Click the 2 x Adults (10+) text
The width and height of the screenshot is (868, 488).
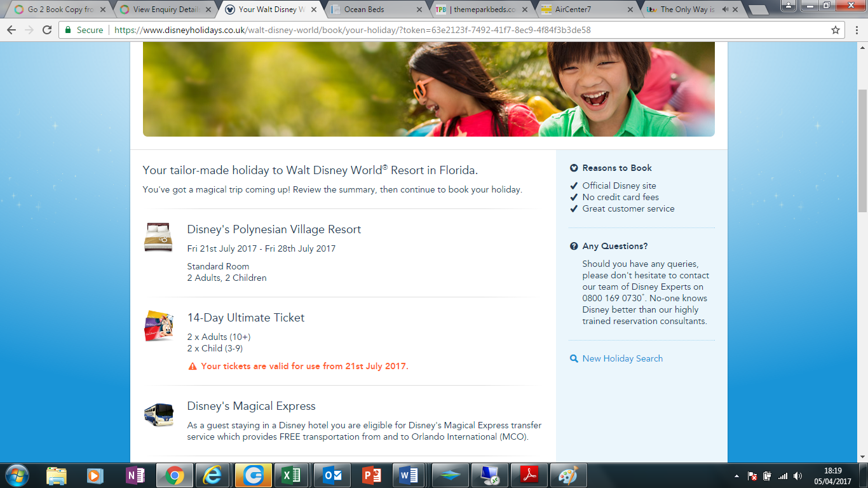(219, 337)
